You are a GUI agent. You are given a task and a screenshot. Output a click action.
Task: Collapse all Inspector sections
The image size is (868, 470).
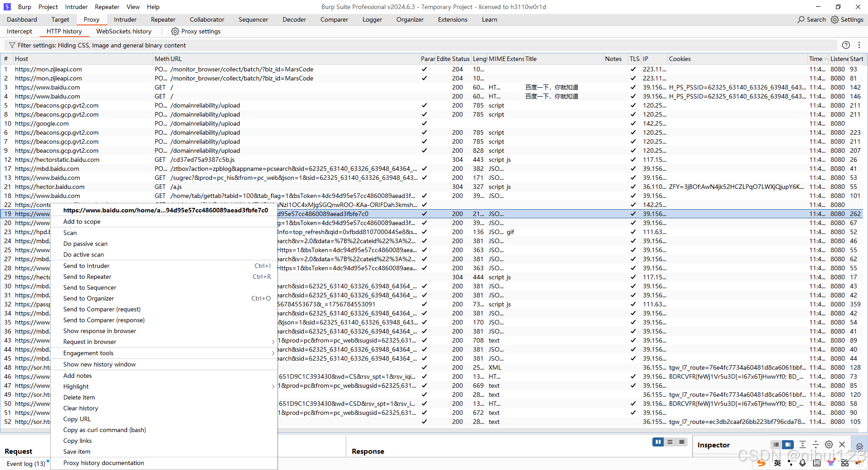coord(816,445)
